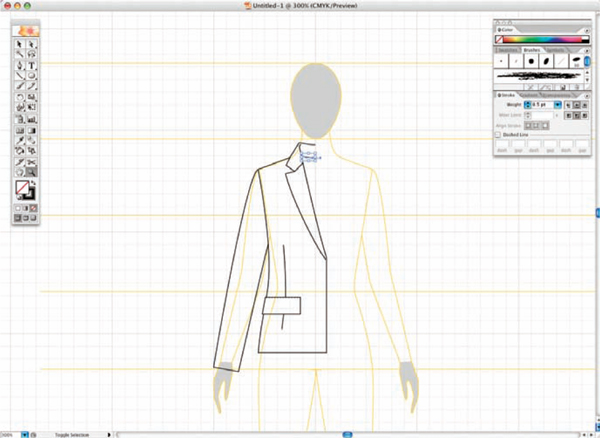Choose Projecting Cap in Stroke panel
The image size is (600, 438).
pos(585,105)
